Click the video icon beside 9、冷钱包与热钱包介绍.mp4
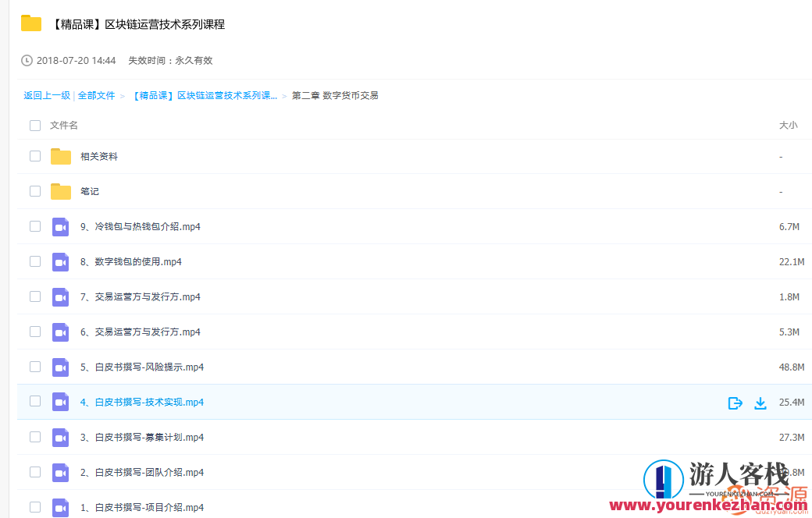Image resolution: width=812 pixels, height=518 pixels. (60, 226)
